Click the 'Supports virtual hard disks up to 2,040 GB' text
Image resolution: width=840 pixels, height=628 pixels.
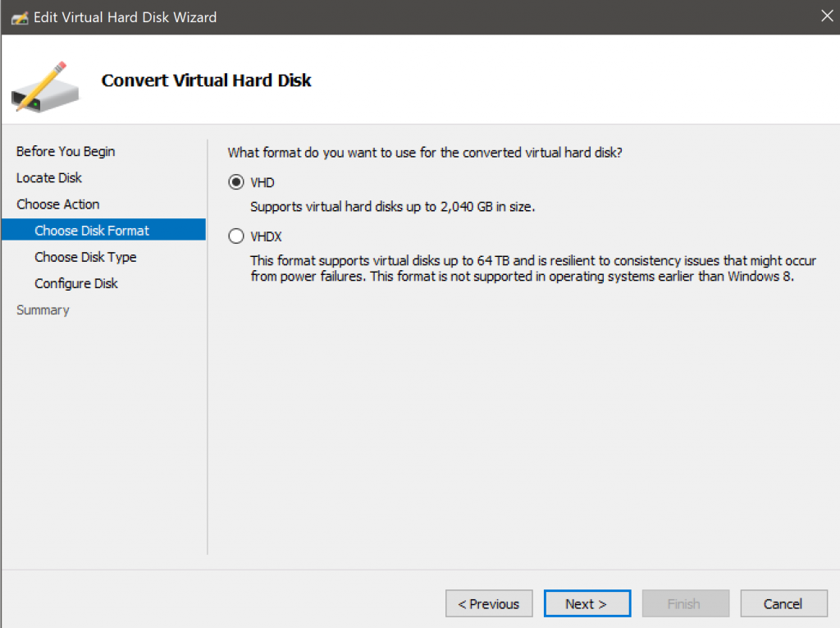[393, 207]
